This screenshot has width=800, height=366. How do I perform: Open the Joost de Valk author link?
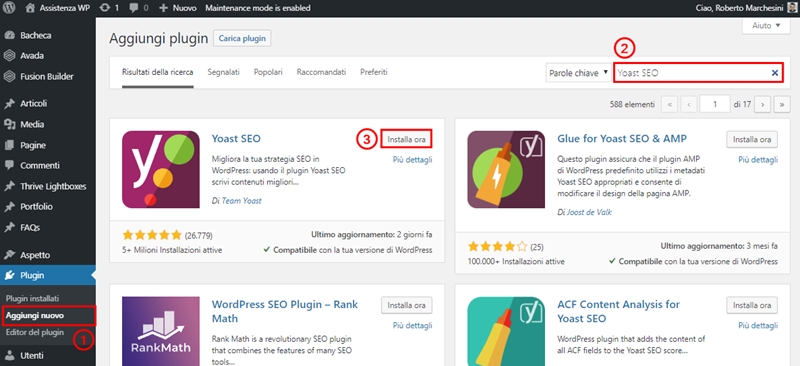click(x=589, y=212)
